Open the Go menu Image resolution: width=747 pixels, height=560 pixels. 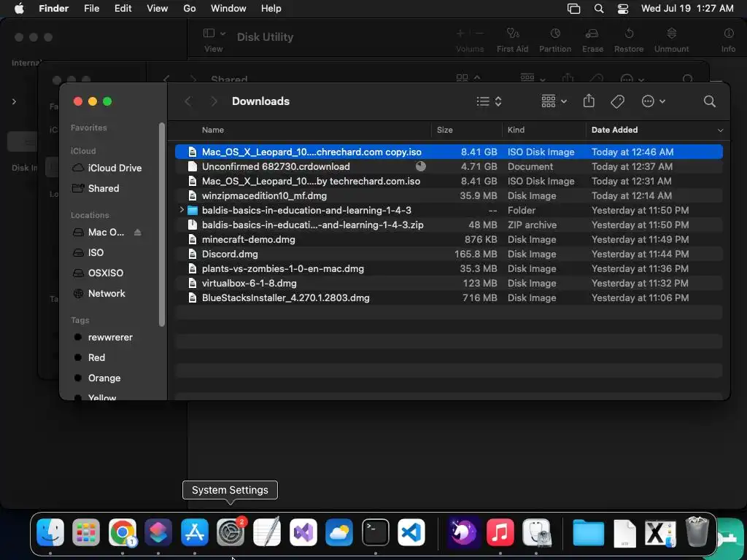[190, 9]
